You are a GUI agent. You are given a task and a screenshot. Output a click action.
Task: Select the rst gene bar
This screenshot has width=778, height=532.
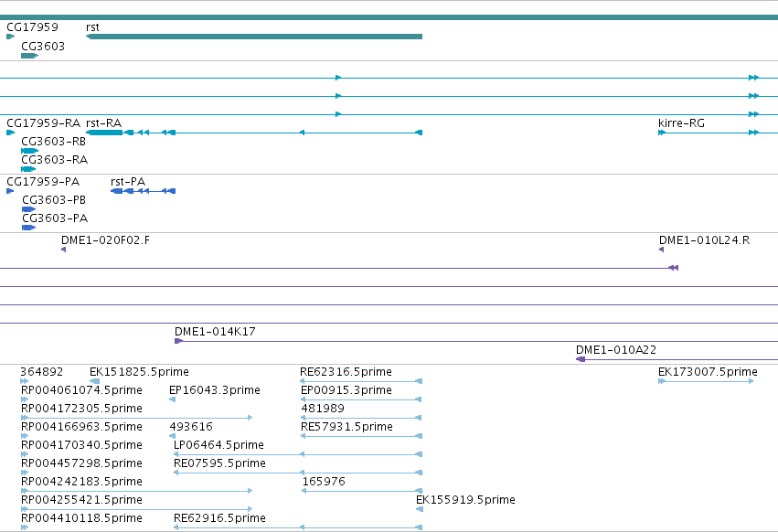pos(254,37)
